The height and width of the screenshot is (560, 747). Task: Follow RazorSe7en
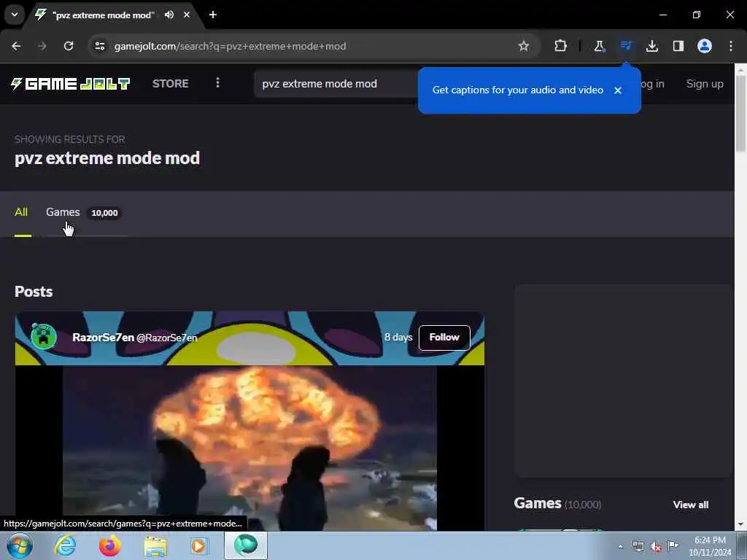click(x=444, y=338)
